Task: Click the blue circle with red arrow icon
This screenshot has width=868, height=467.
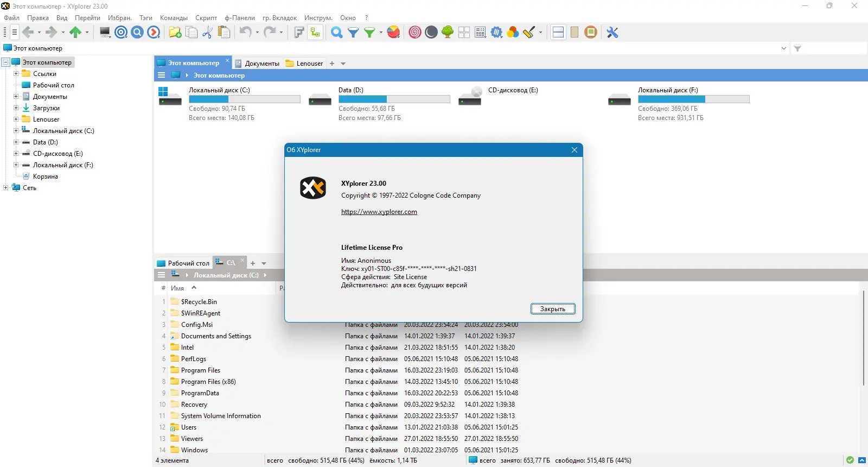Action: tap(154, 33)
